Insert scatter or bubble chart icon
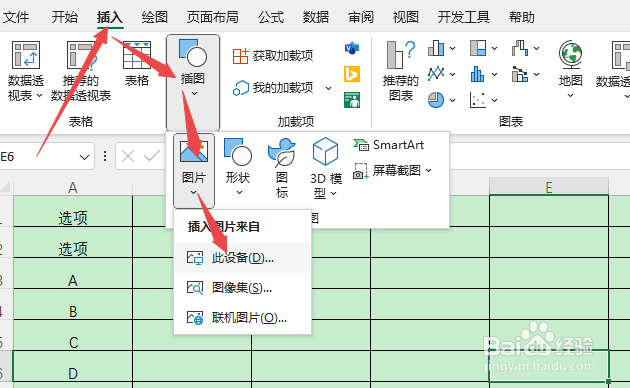Screen dimensions: 630x388 (x=478, y=100)
